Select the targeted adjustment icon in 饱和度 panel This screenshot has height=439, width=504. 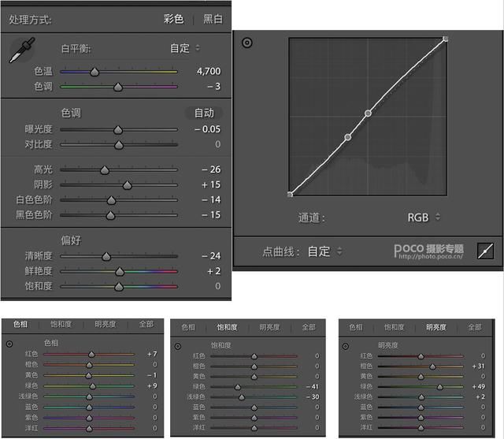pos(179,346)
